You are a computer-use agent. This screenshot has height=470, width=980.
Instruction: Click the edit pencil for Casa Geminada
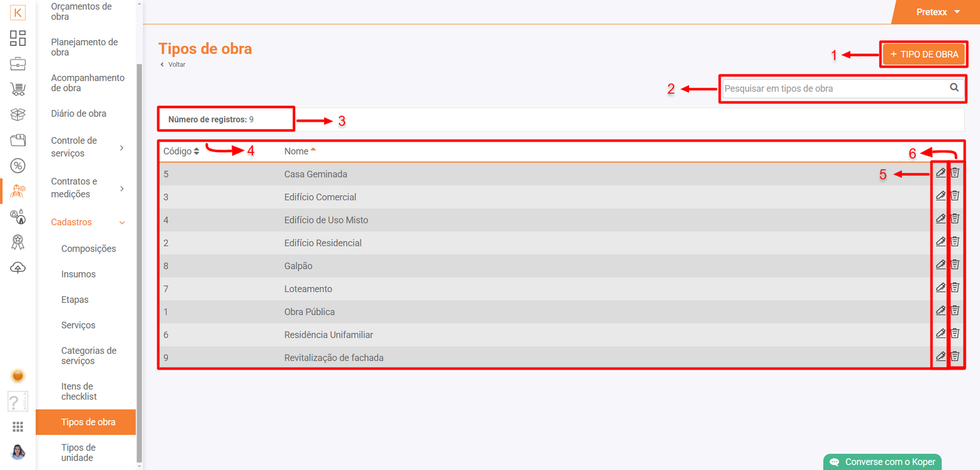940,173
